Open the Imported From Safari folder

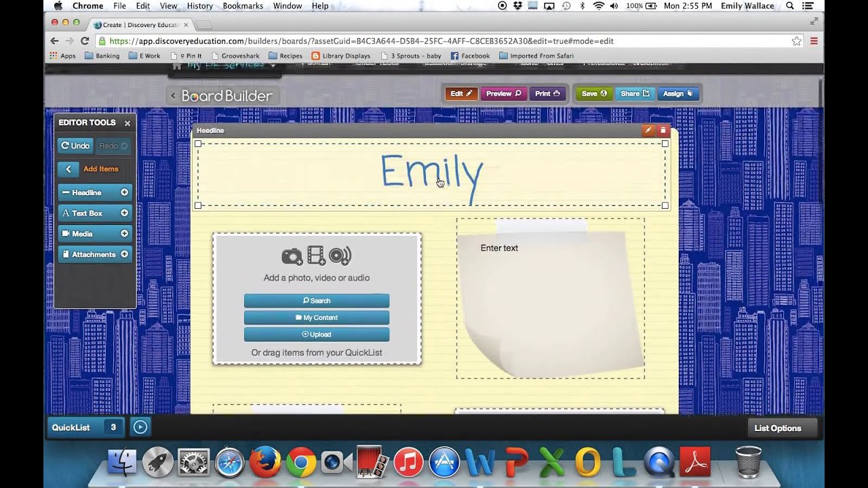[536, 56]
